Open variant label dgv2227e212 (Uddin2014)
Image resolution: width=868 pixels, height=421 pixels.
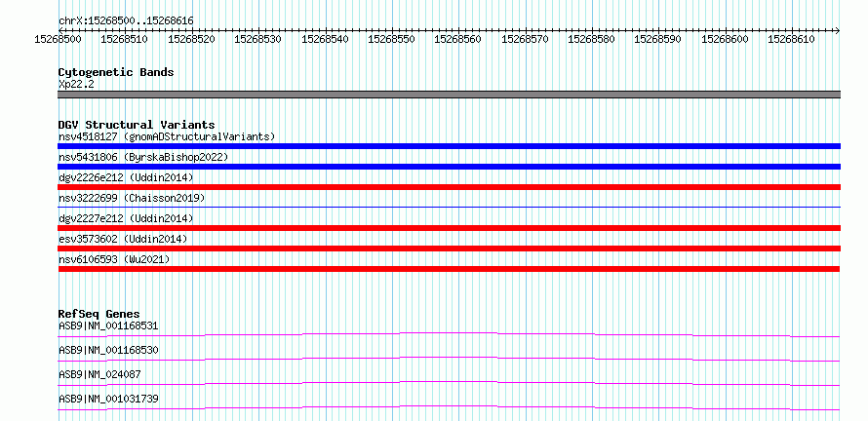(x=126, y=218)
